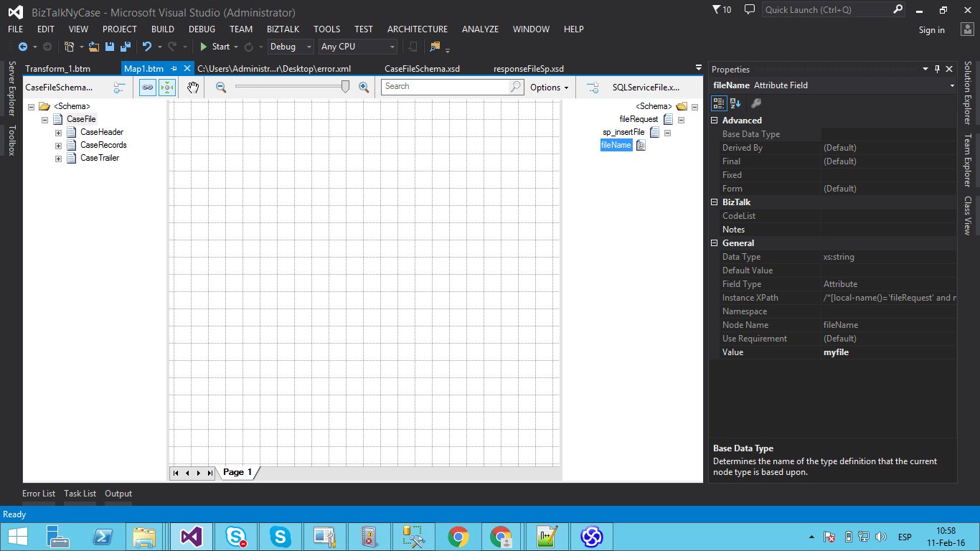
Task: Open the Windows Start button
Action: coord(18,537)
